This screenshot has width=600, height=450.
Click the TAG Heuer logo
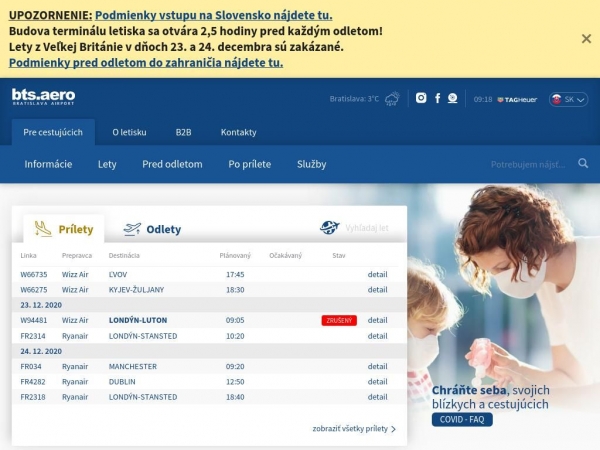[517, 100]
